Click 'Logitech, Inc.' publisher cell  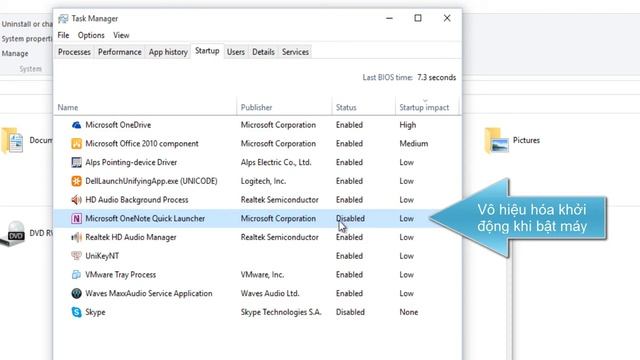(x=263, y=181)
